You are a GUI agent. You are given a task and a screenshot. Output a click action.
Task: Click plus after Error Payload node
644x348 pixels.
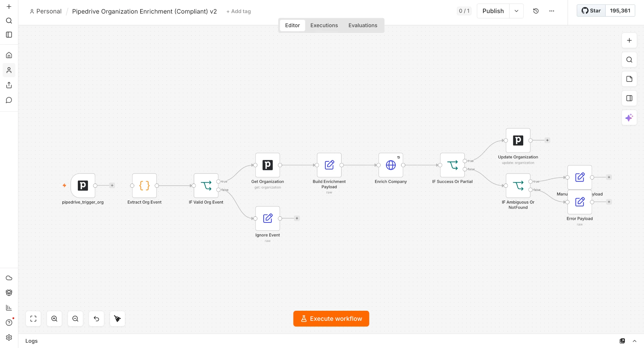point(609,202)
